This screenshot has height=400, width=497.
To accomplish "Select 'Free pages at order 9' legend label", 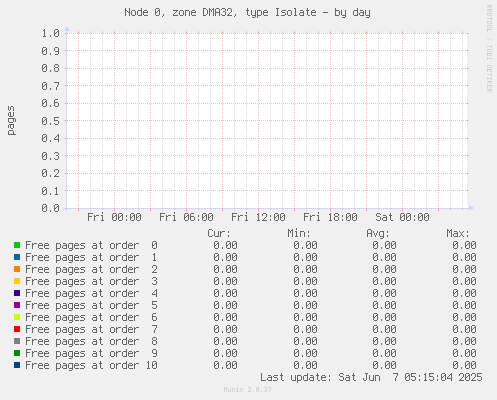I will (x=91, y=354).
